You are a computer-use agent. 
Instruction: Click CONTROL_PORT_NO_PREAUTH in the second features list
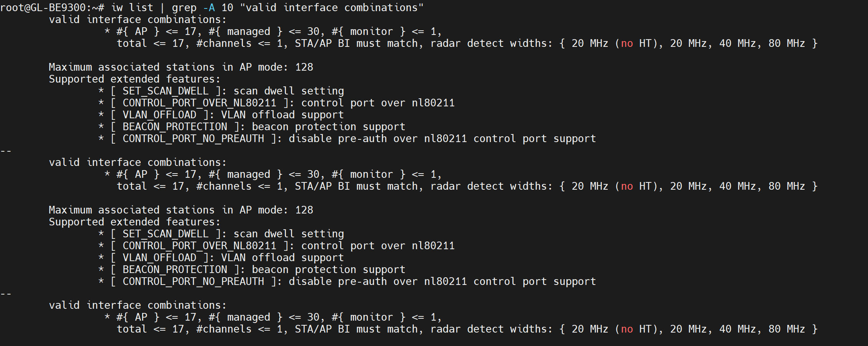tap(193, 281)
